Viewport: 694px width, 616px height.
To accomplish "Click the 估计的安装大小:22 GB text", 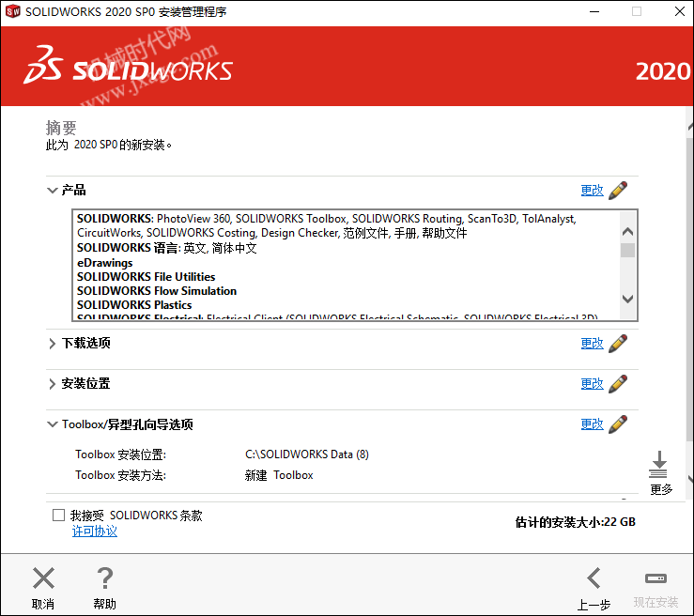I will click(x=576, y=522).
